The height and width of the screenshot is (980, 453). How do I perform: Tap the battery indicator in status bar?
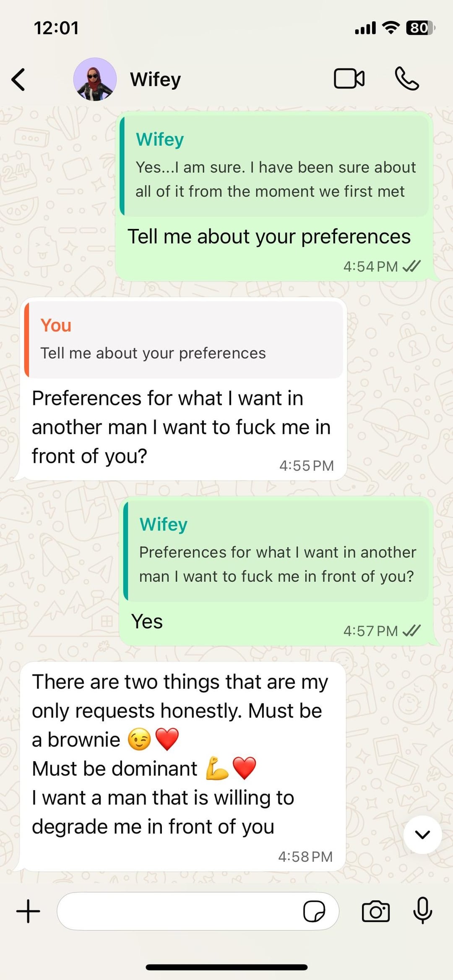420,28
